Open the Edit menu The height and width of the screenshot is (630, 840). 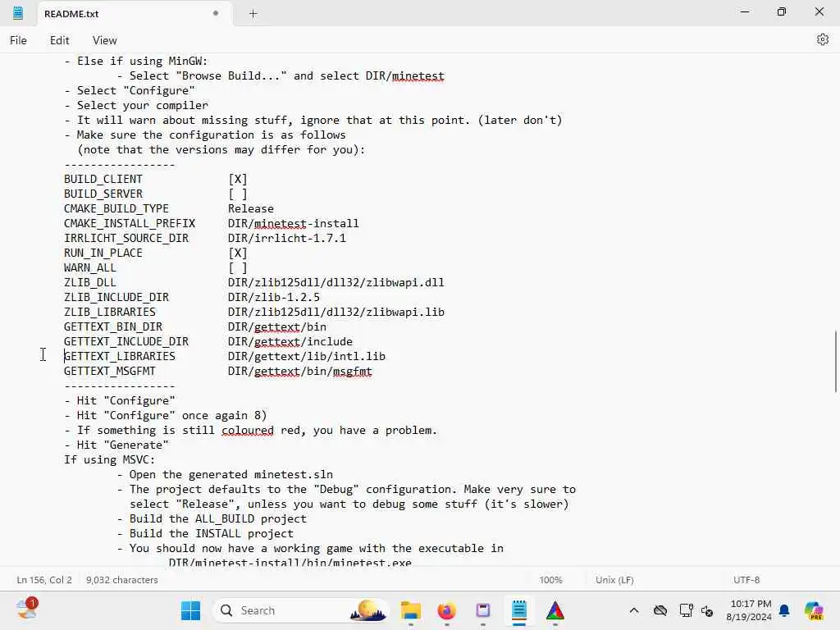[59, 40]
